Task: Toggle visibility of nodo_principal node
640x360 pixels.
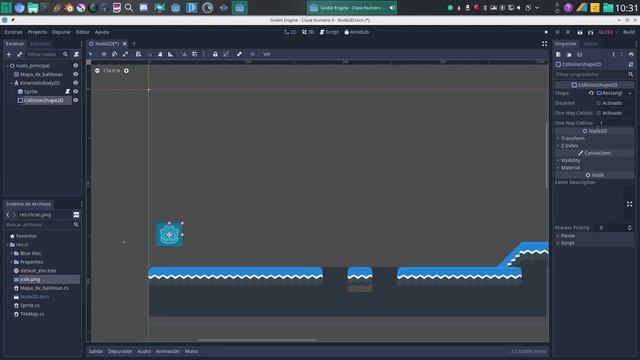Action: click(76, 65)
